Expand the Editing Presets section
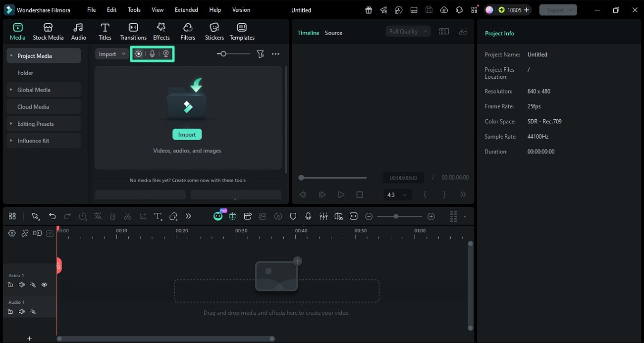 (x=11, y=124)
